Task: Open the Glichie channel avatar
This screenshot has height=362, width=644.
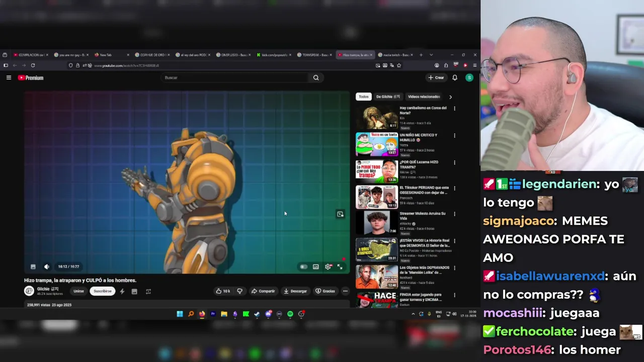Action: click(x=29, y=291)
